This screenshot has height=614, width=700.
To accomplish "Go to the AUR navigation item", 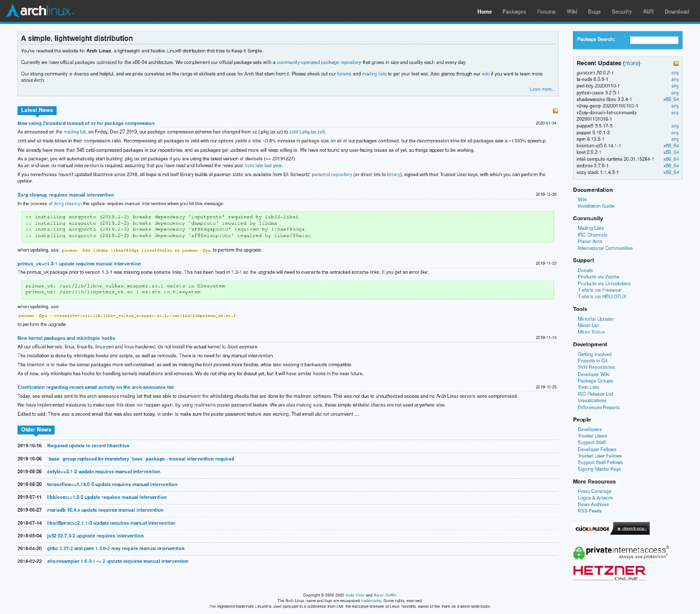I will pos(648,12).
